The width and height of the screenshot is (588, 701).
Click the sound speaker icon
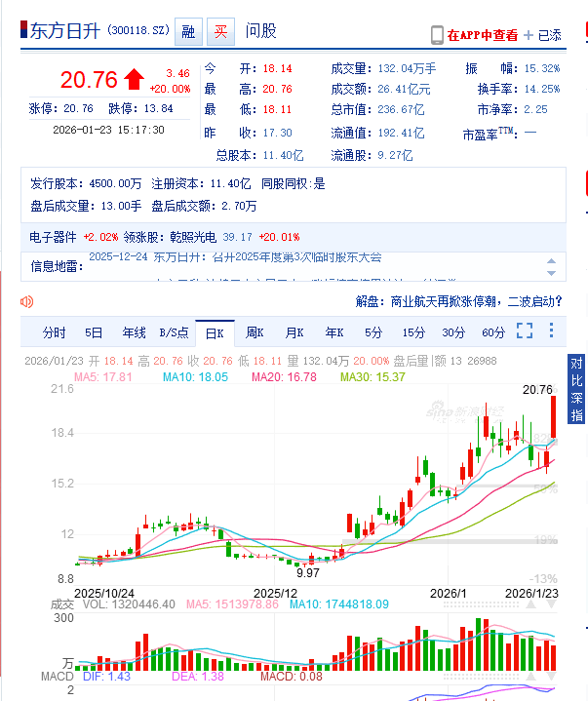tap(27, 302)
